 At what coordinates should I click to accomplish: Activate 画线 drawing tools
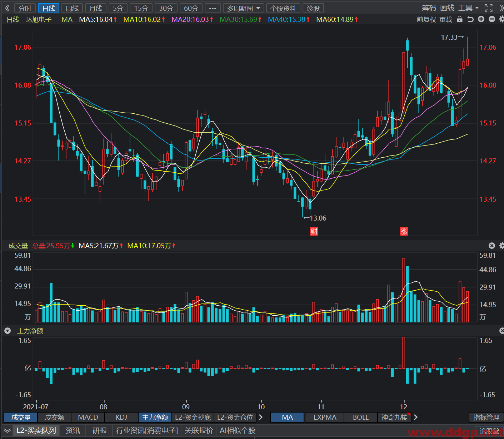[447, 8]
